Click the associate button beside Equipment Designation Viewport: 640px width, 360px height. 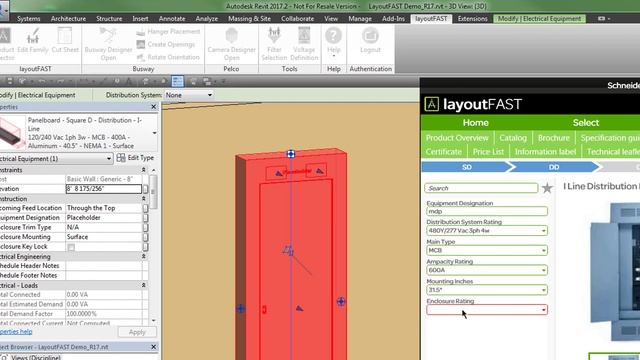coord(145,218)
